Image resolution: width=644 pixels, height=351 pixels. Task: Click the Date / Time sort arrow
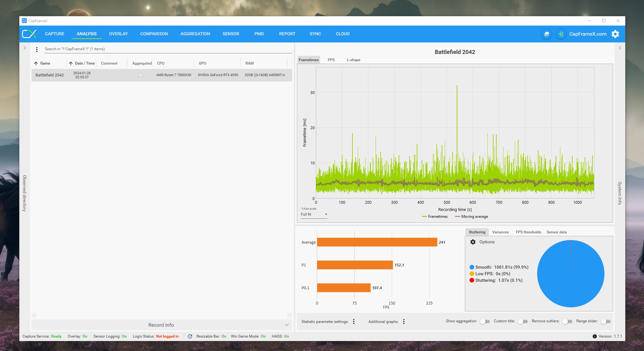(x=71, y=63)
